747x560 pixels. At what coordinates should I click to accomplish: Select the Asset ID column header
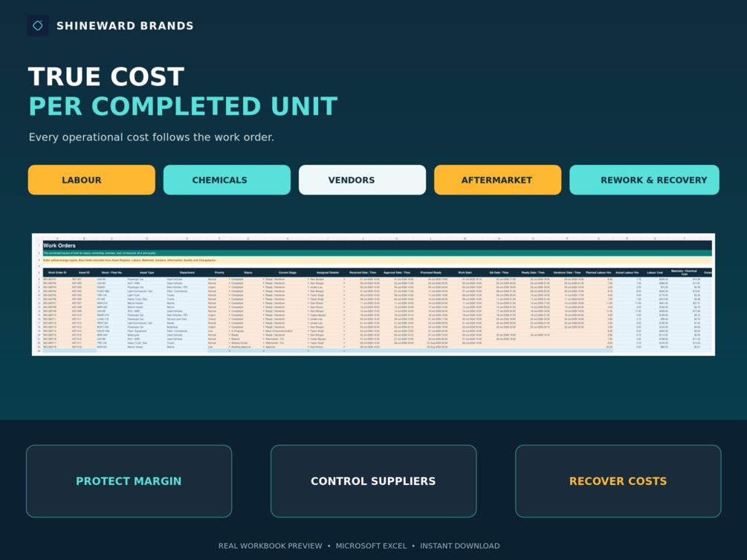click(84, 273)
